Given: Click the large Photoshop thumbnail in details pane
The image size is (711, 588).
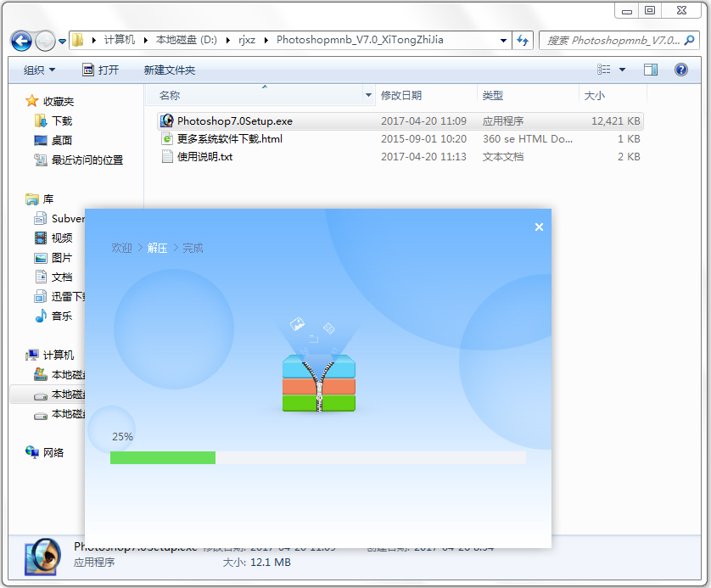Looking at the screenshot, I should click(x=42, y=557).
